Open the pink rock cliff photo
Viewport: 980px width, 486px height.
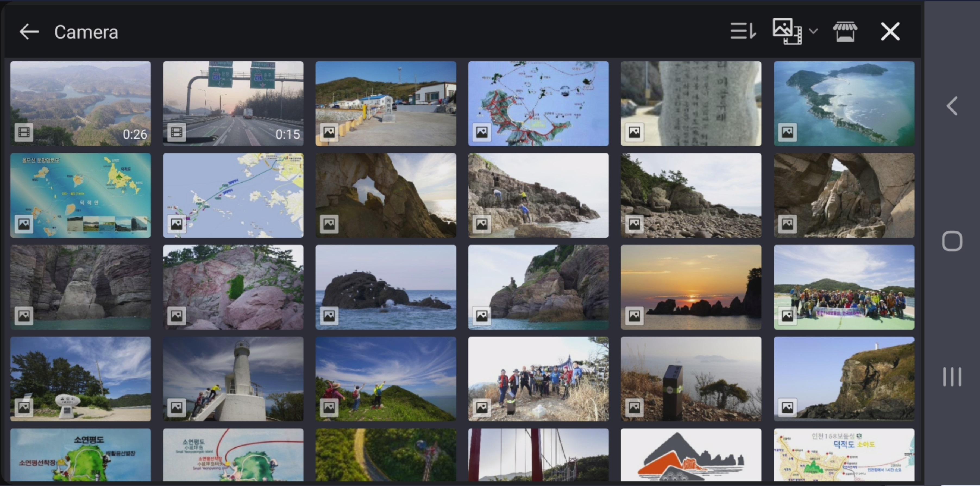(x=233, y=287)
